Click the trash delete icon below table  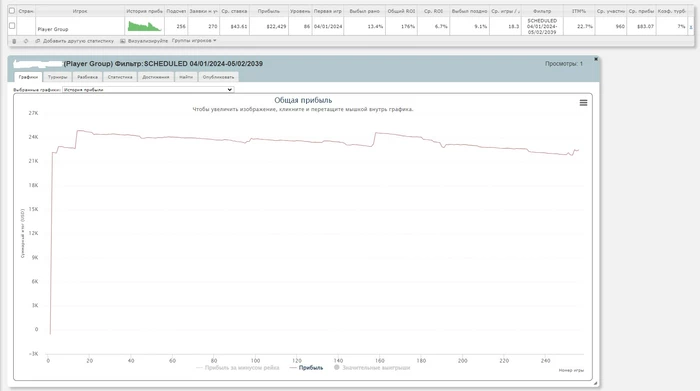(x=14, y=41)
